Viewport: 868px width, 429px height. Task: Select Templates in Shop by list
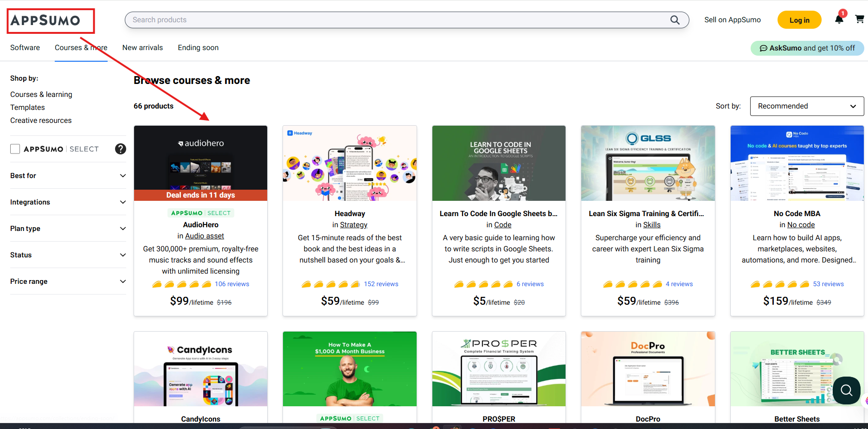[27, 108]
